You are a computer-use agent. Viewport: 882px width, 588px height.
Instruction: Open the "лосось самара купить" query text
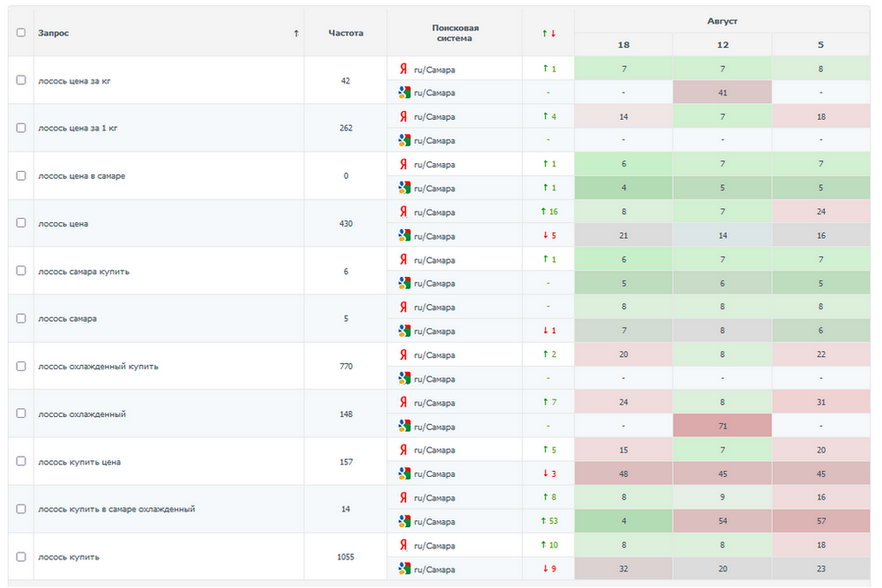pyautogui.click(x=84, y=272)
